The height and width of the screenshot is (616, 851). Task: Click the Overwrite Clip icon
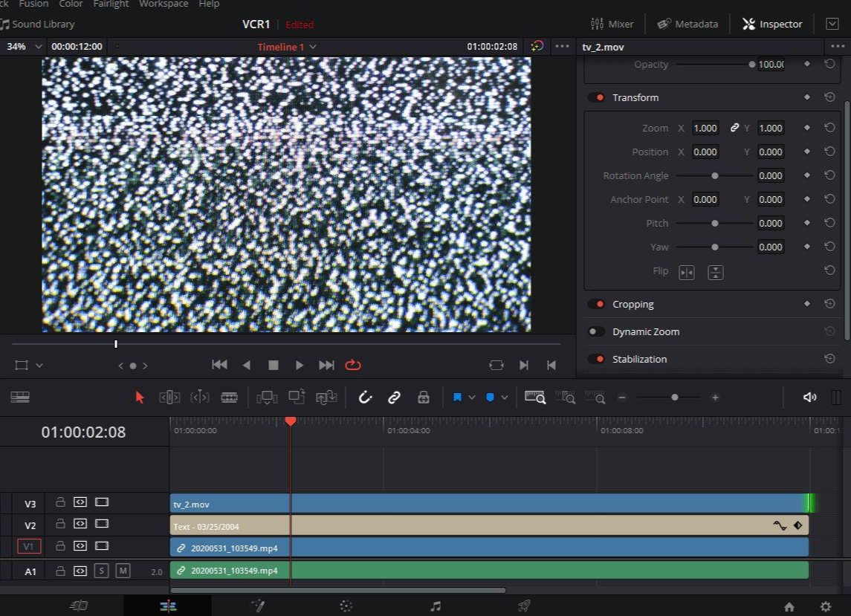click(297, 397)
